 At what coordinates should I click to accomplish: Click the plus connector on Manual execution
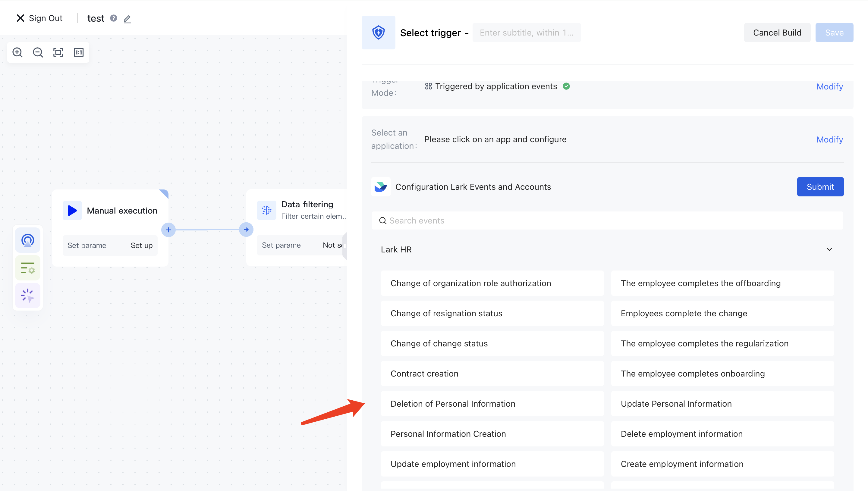pyautogui.click(x=168, y=230)
